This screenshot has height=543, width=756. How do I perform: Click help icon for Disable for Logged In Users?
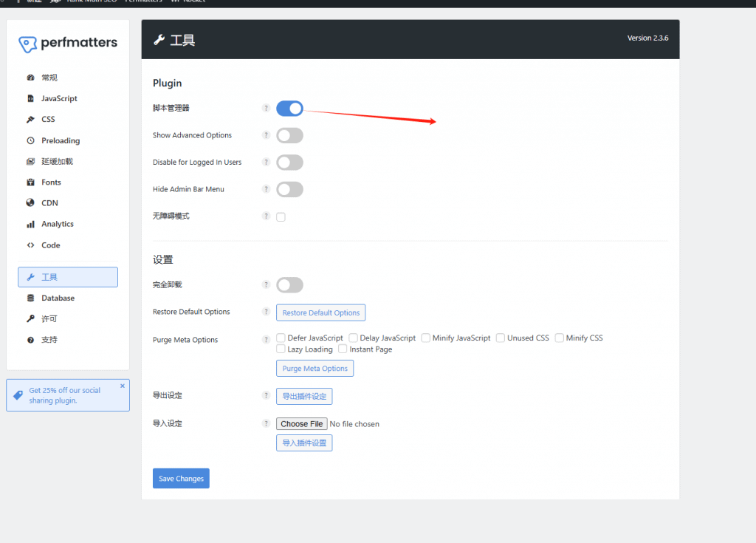coord(266,163)
